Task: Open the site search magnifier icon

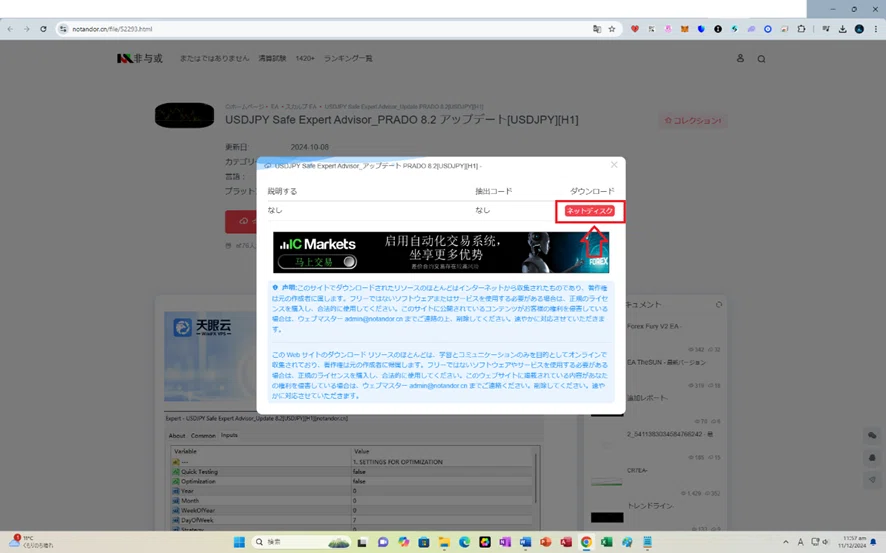Action: point(761,59)
